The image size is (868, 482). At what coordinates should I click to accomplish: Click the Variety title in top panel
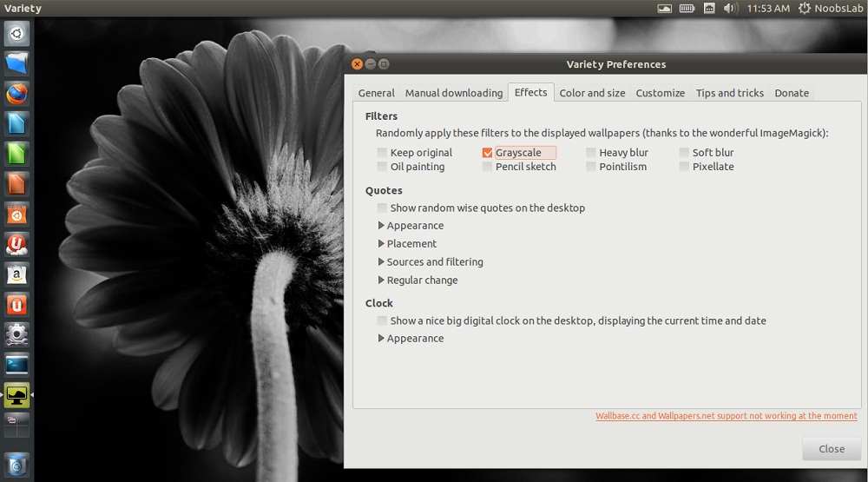click(x=23, y=9)
